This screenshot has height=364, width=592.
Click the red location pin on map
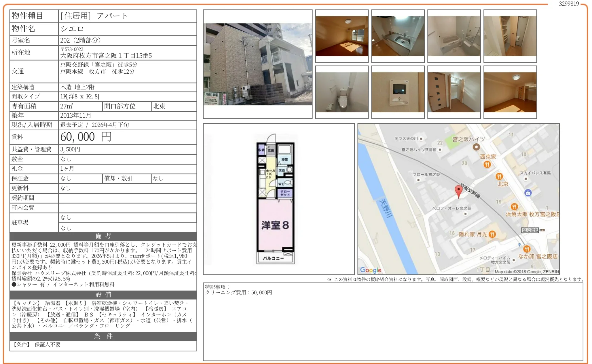458,191
